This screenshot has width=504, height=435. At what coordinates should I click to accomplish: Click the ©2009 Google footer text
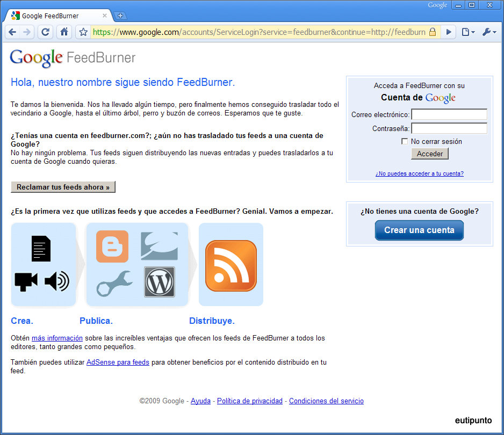[162, 401]
